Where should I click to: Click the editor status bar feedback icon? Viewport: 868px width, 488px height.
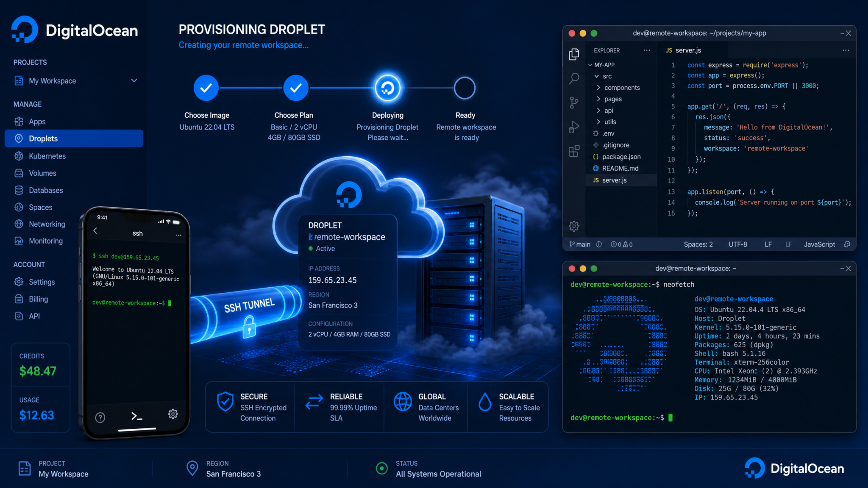(847, 244)
